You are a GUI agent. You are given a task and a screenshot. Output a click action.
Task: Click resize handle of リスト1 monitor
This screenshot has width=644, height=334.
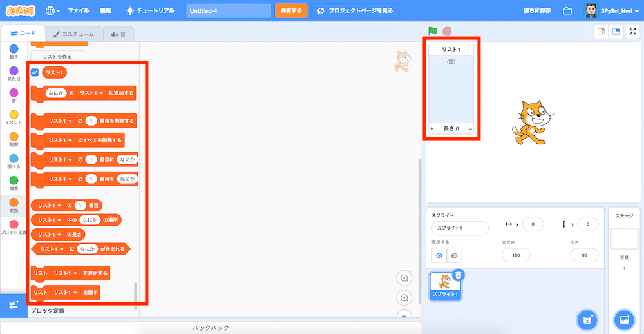pyautogui.click(x=471, y=129)
